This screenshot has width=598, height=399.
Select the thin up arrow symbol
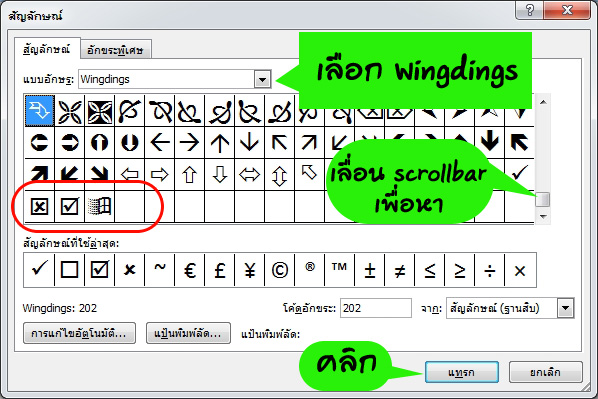(220, 143)
